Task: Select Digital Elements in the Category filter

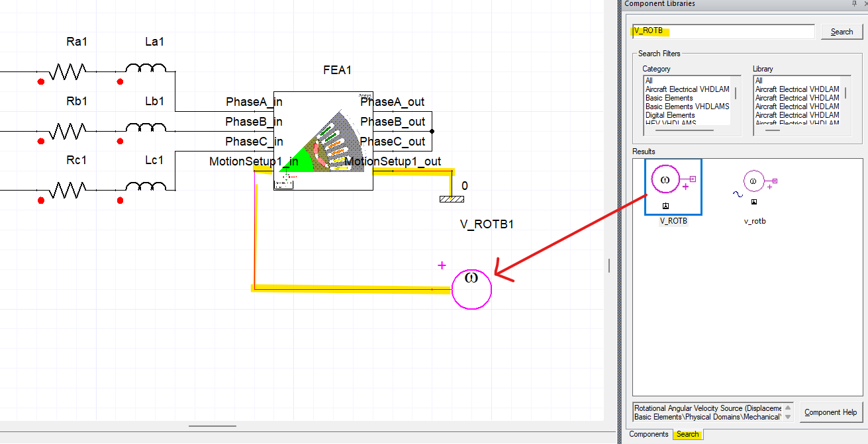Action: (x=672, y=114)
